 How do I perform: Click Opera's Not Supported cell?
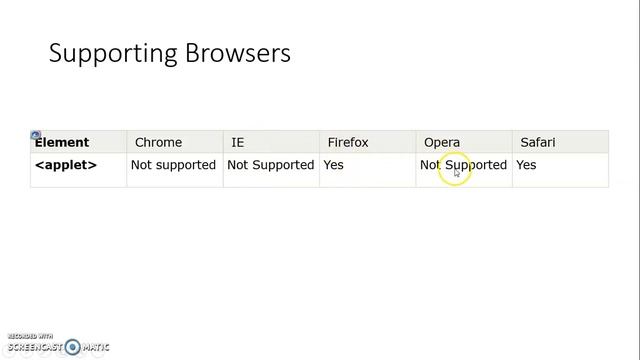[464, 170]
